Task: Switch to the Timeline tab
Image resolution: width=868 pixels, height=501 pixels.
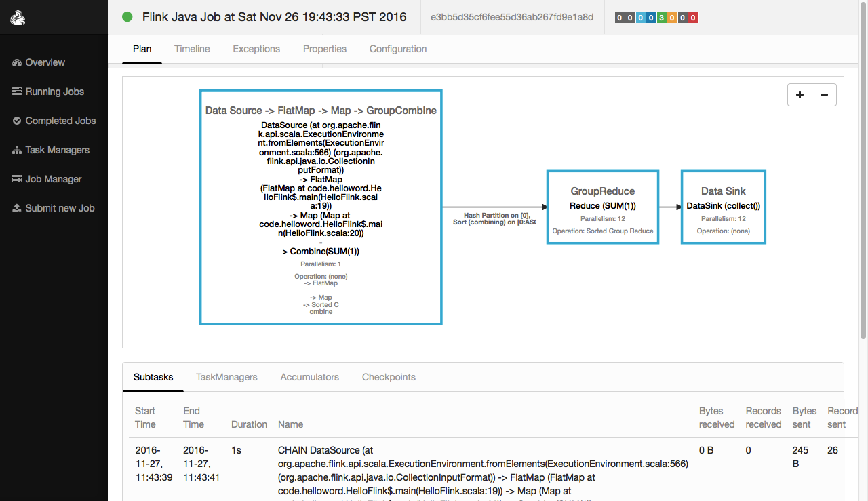Action: click(x=192, y=49)
